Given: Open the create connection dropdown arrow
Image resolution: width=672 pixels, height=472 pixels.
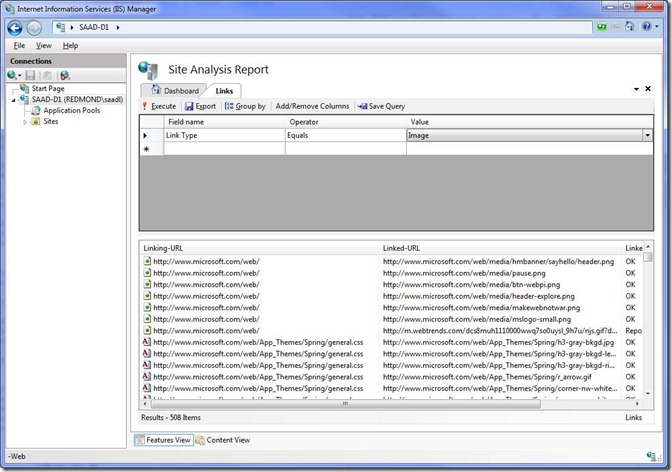Looking at the screenshot, I should tap(19, 76).
